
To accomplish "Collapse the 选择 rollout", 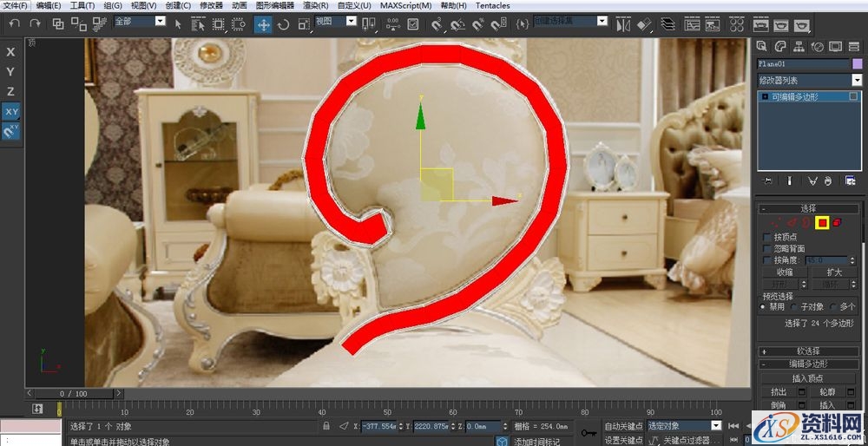I will tap(808, 208).
